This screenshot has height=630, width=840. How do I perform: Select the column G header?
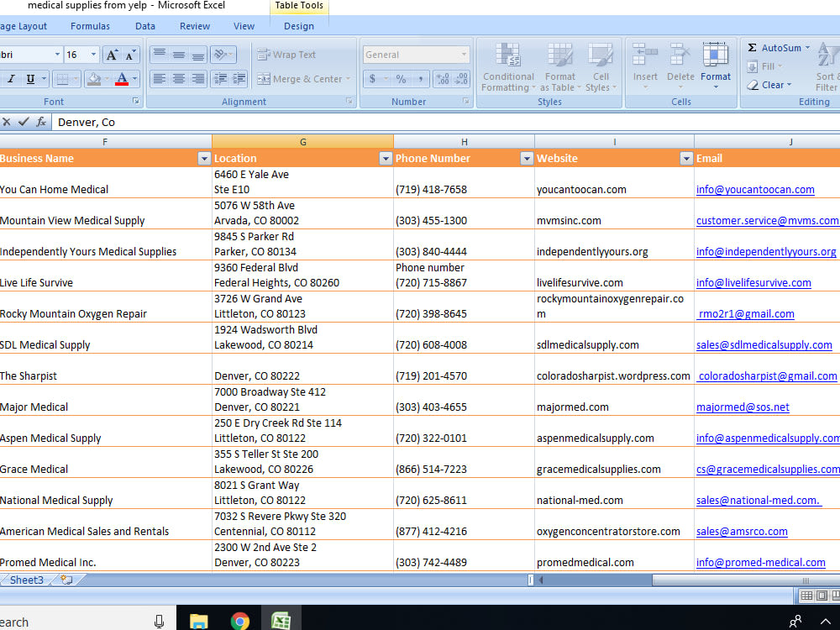coord(302,142)
